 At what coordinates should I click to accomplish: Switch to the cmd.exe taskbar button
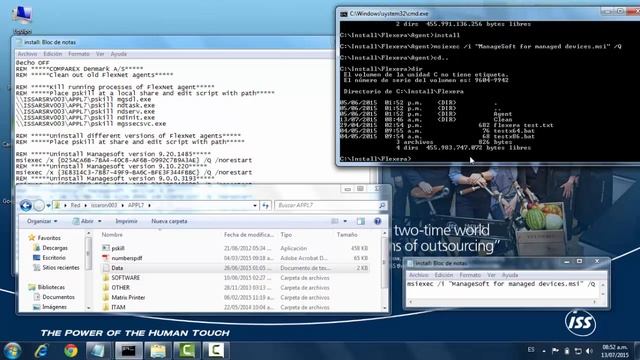click(129, 351)
